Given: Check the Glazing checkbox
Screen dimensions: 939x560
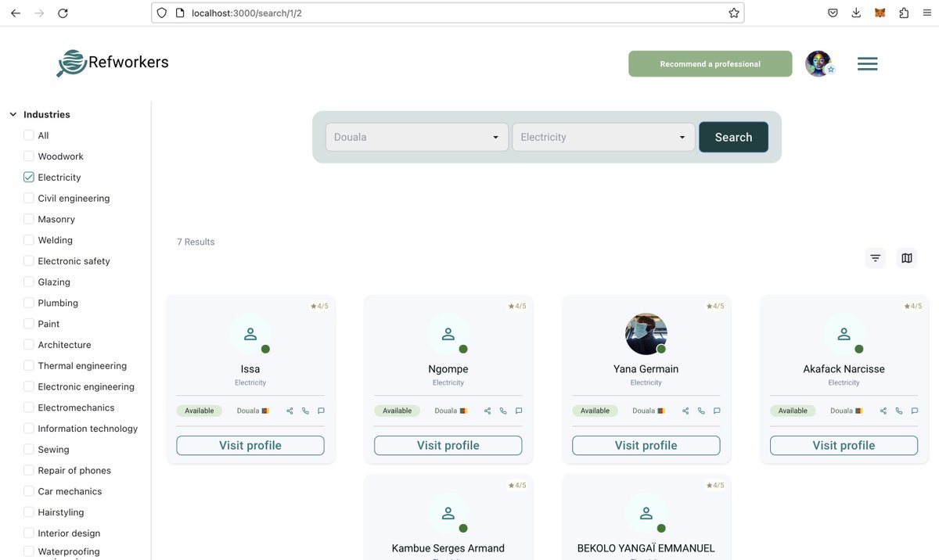Looking at the screenshot, I should (x=29, y=282).
